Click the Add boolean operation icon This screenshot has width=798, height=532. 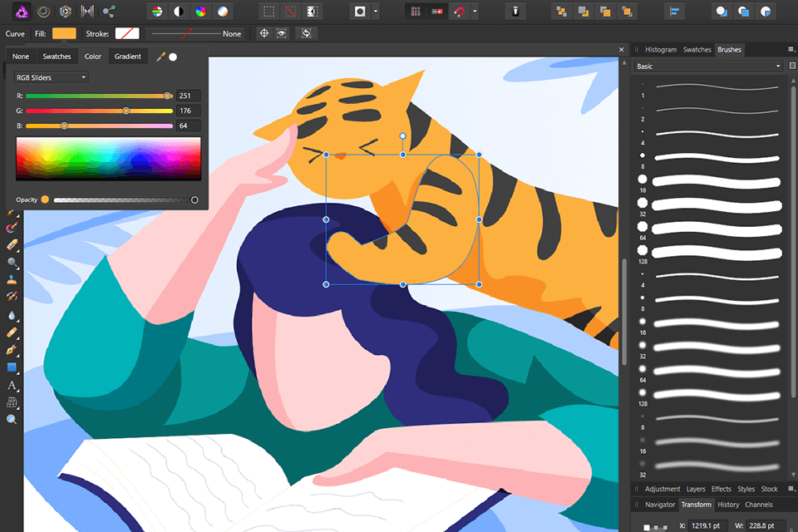(722, 11)
